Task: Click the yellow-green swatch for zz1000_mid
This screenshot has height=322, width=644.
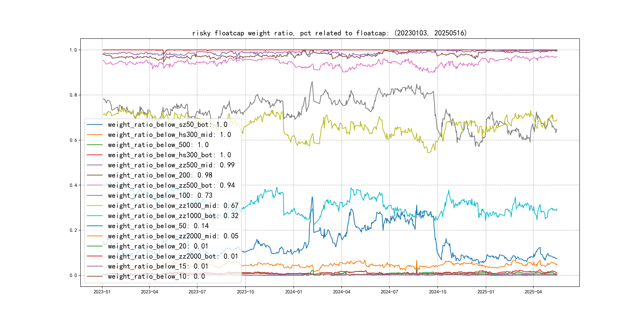Action: [94, 206]
